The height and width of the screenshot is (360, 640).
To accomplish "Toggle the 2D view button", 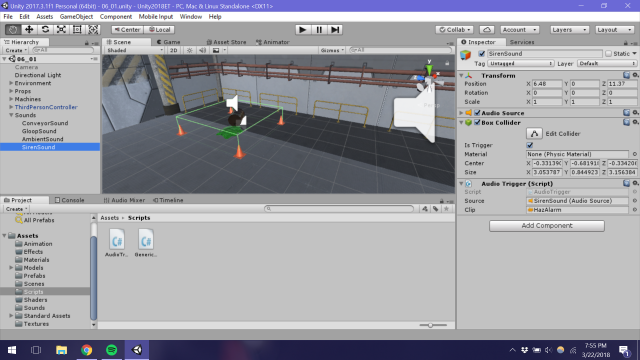I will click(x=173, y=50).
